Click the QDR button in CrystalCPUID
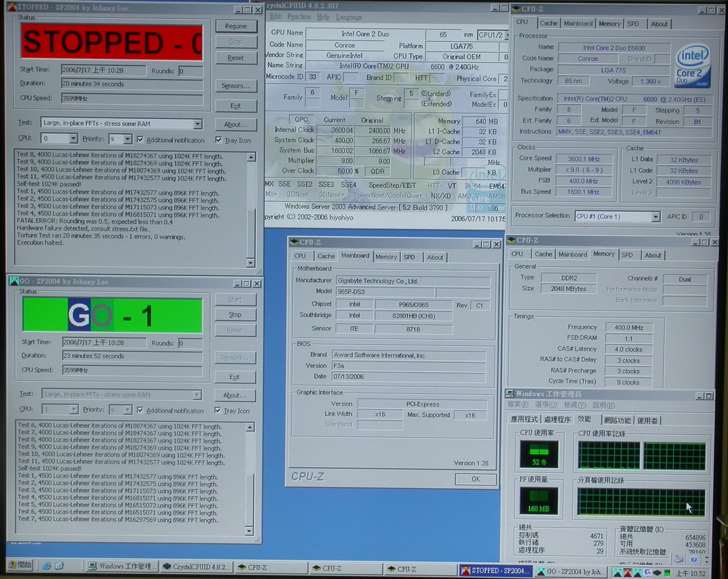Screen dimensions: 728x579 coord(378,171)
